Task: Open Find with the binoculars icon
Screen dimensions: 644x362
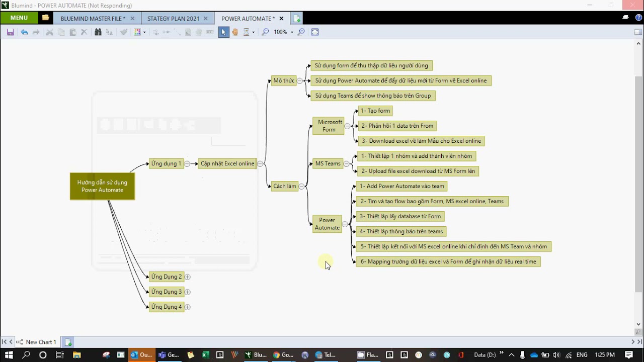Action: coord(98,32)
